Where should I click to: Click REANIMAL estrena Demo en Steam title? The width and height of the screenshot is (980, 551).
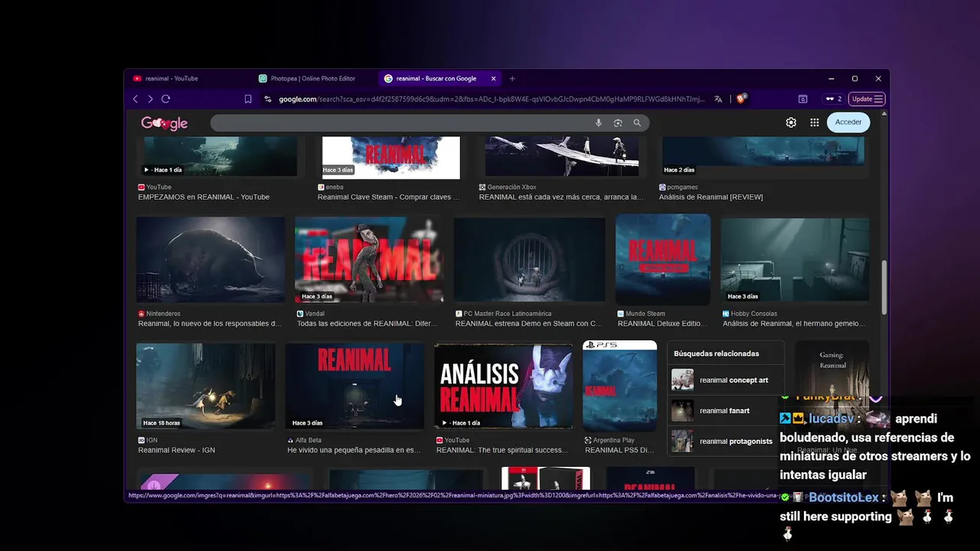tap(528, 323)
